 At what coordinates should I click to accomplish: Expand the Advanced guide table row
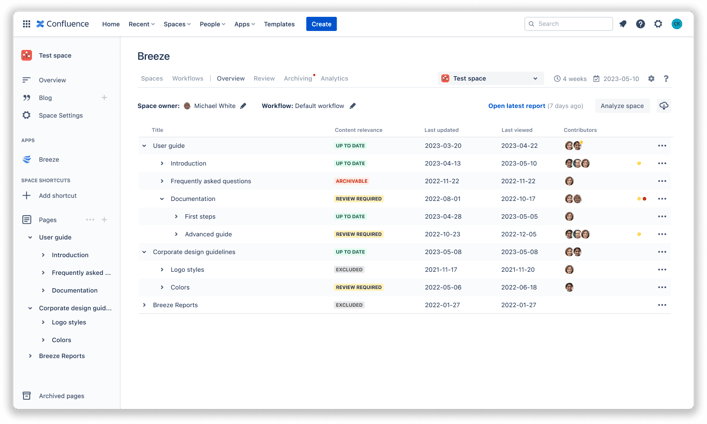coord(176,234)
